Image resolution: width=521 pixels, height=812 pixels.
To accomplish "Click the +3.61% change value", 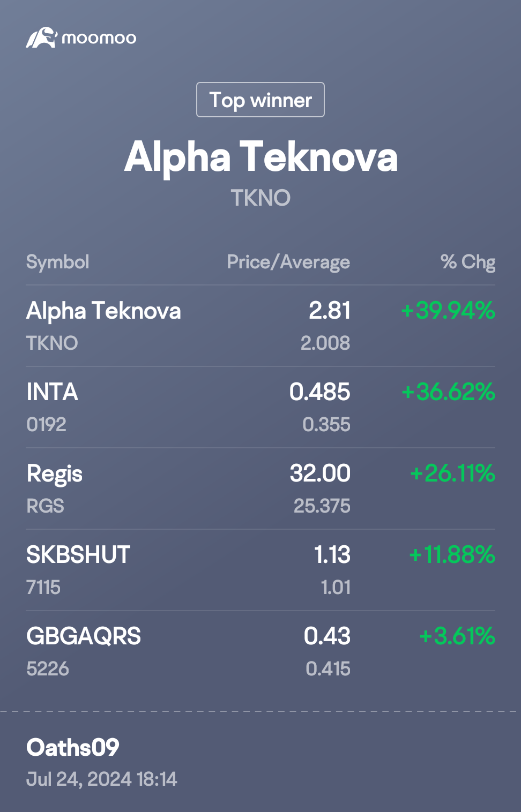I will 457,636.
